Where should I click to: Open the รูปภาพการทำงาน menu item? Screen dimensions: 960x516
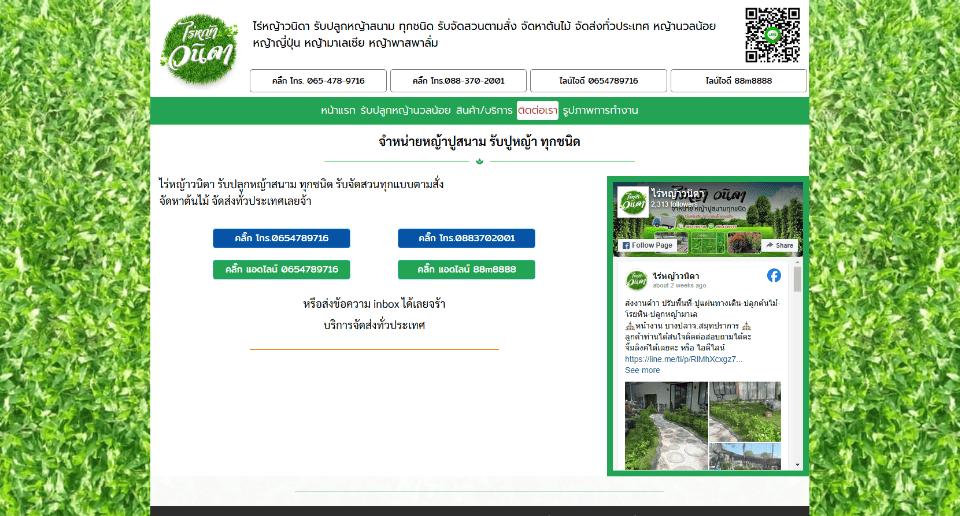point(600,110)
